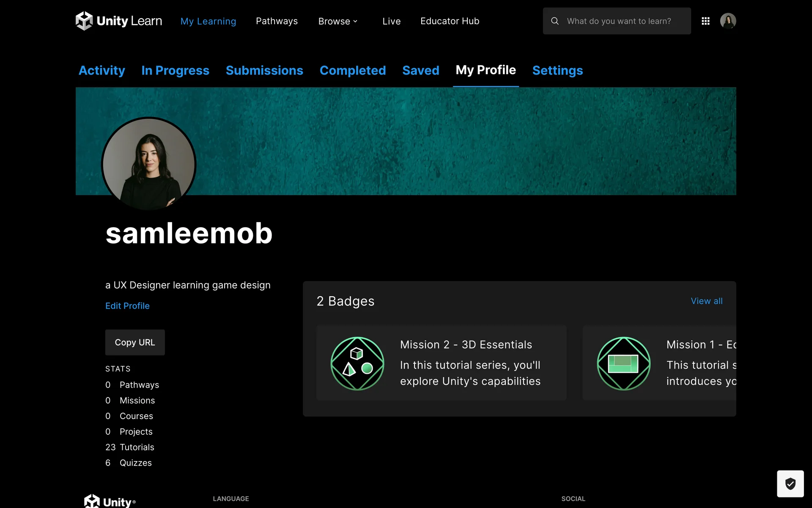Switch to the Activity tab
The width and height of the screenshot is (812, 508).
click(x=102, y=70)
